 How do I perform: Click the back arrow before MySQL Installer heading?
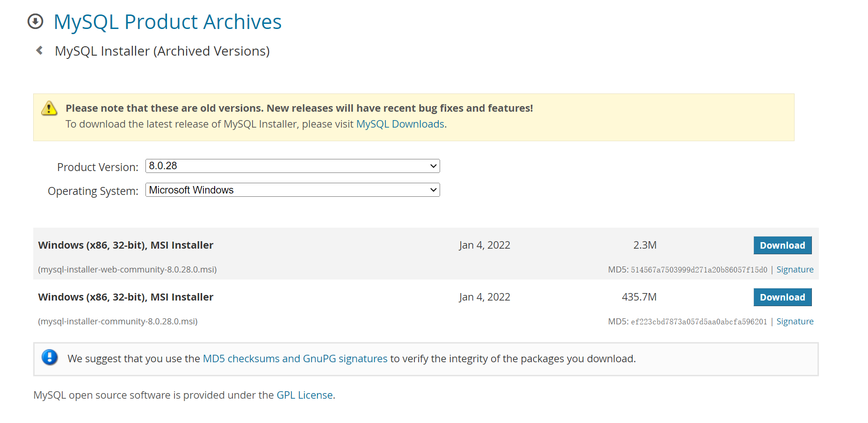point(40,50)
